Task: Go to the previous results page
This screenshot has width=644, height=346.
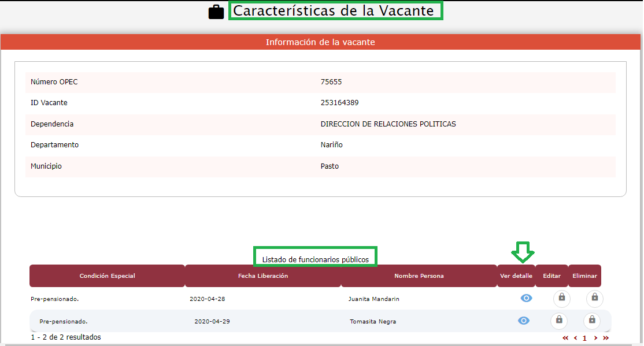Action: [575, 338]
